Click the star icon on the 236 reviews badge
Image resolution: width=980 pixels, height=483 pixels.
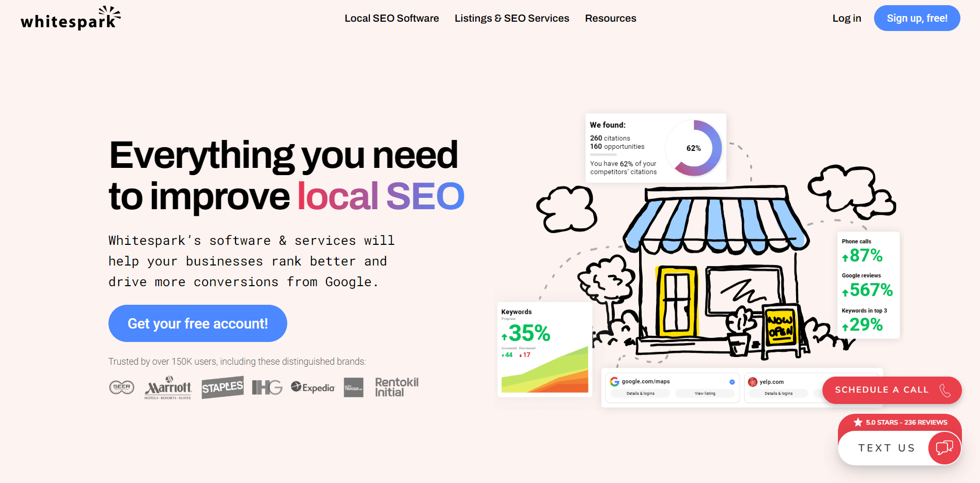click(x=858, y=422)
